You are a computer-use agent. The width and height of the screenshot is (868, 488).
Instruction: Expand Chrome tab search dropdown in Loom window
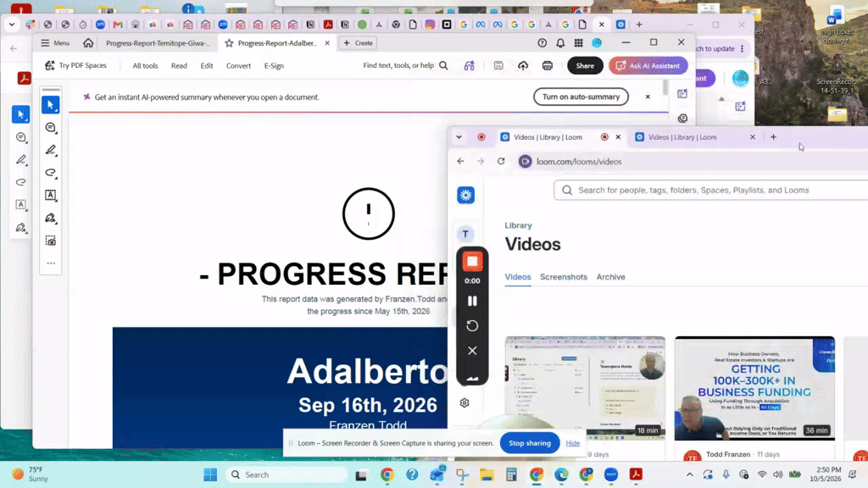click(x=459, y=137)
